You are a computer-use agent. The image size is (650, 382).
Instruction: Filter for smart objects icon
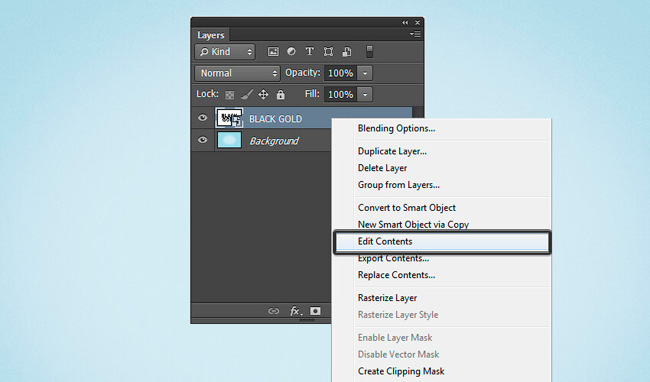click(347, 51)
